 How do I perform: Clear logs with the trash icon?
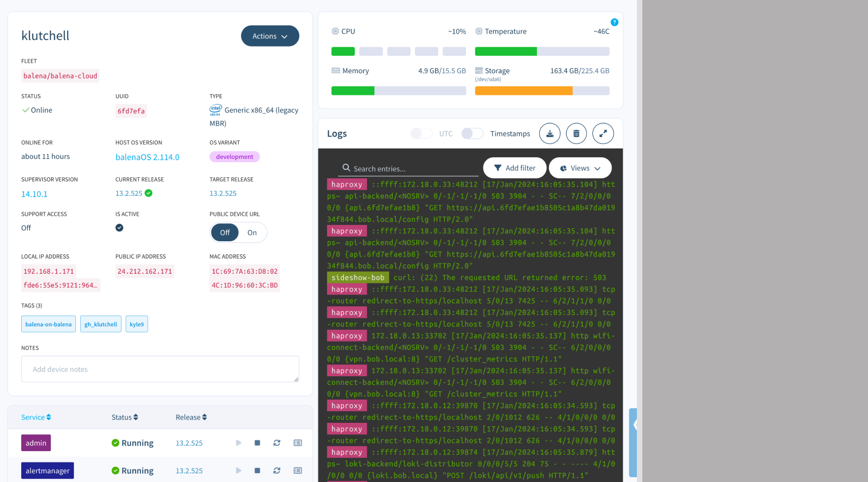576,133
